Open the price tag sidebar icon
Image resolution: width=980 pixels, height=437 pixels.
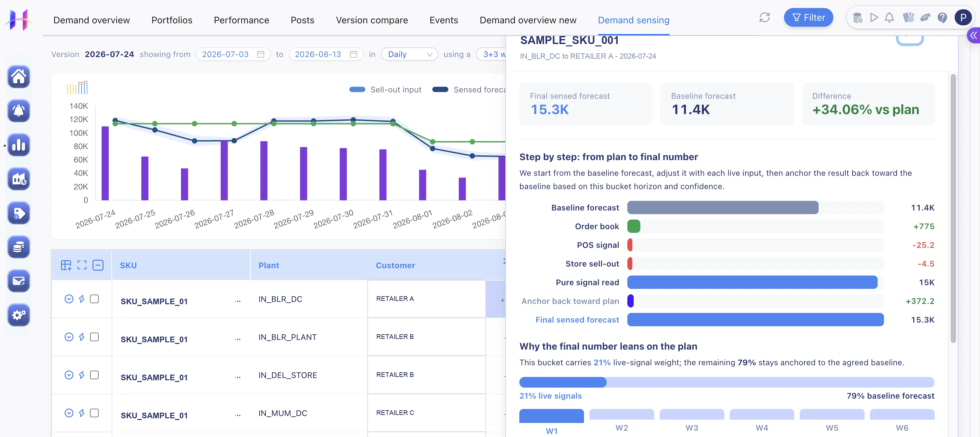point(19,213)
